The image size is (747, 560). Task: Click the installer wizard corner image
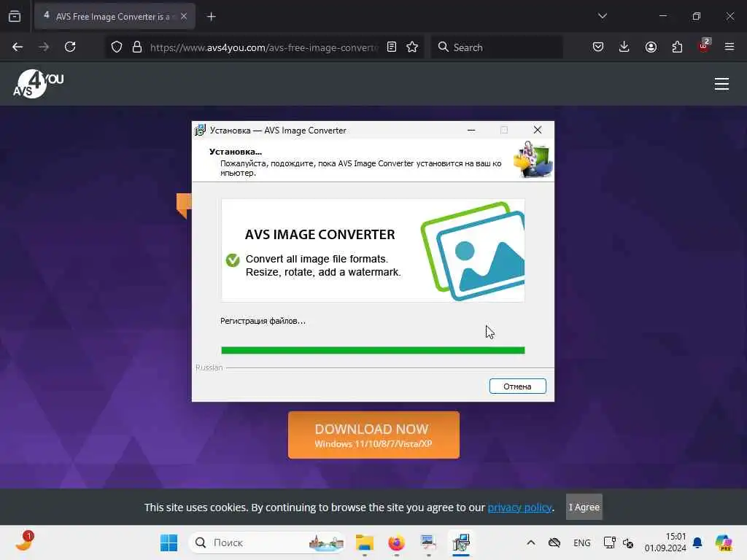coord(533,160)
